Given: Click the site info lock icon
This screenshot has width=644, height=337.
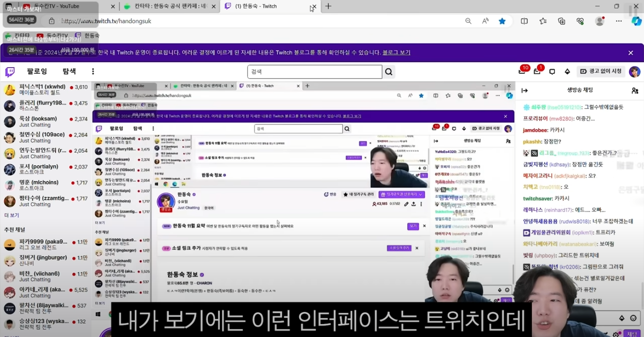Looking at the screenshot, I should click(x=52, y=21).
